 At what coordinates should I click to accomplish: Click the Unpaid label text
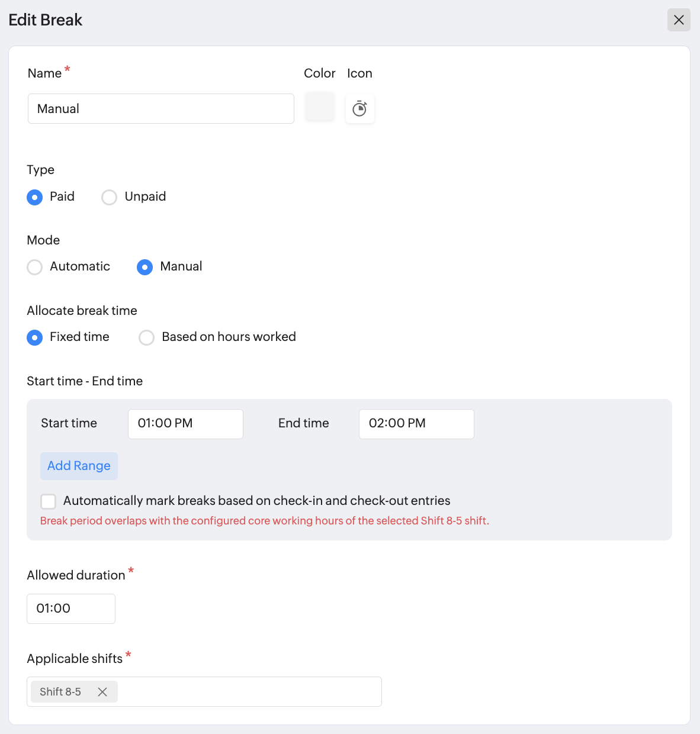(145, 197)
